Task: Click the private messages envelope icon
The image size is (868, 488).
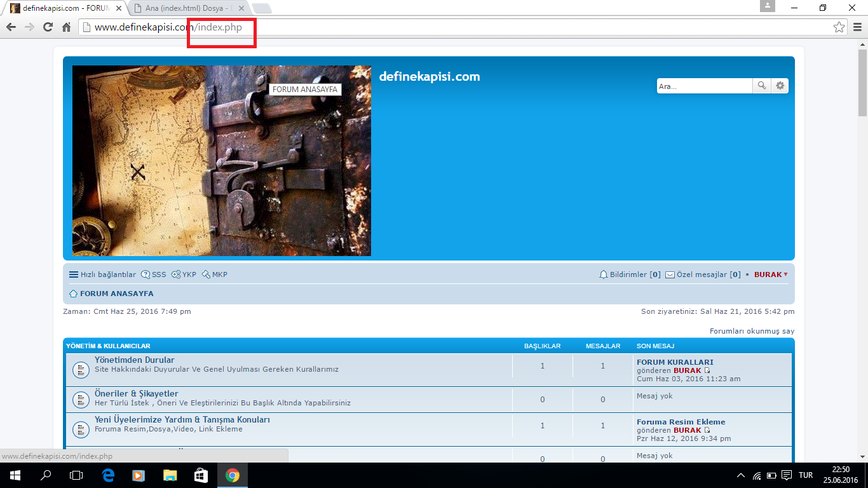Action: point(670,274)
